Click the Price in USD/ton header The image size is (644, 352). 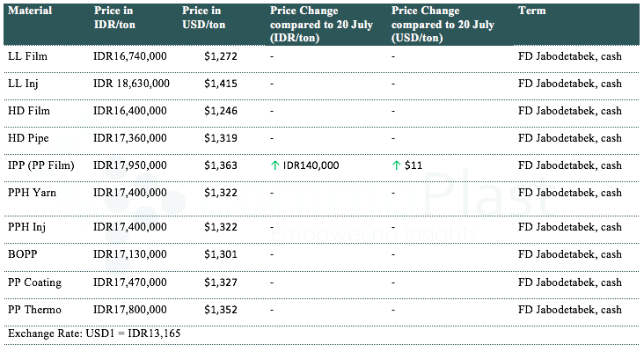point(204,18)
